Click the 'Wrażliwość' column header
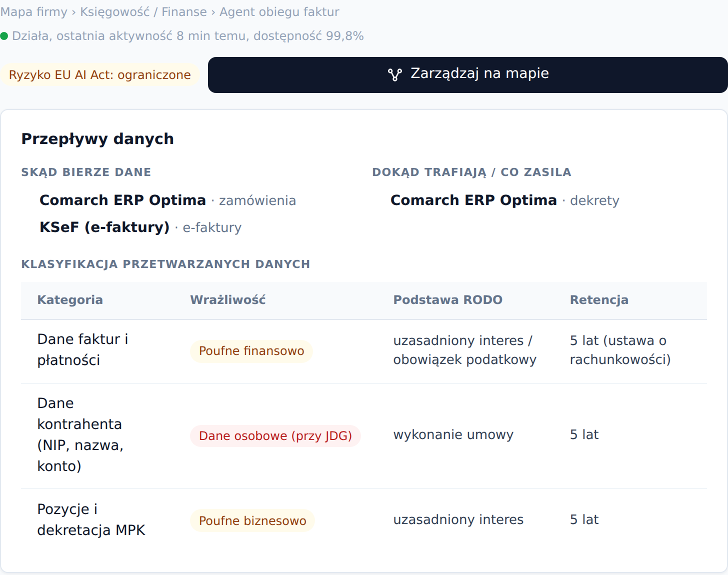The image size is (728, 575). [228, 300]
